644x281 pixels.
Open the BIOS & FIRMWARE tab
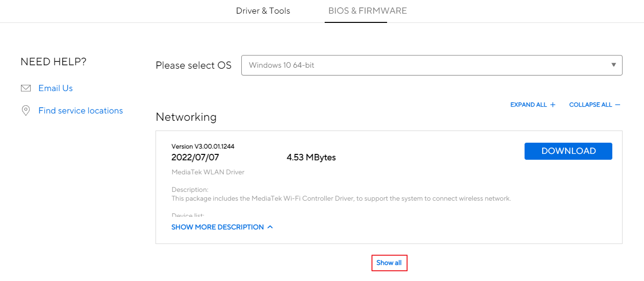point(368,11)
